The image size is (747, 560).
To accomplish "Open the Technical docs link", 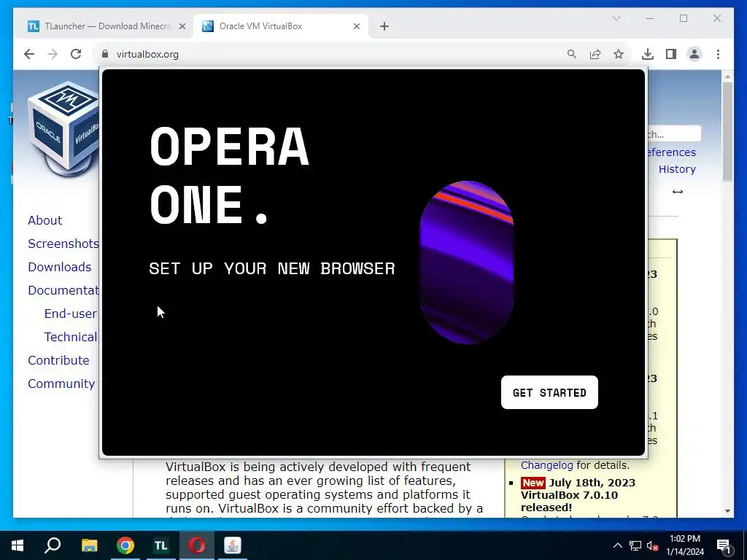I will pyautogui.click(x=71, y=337).
